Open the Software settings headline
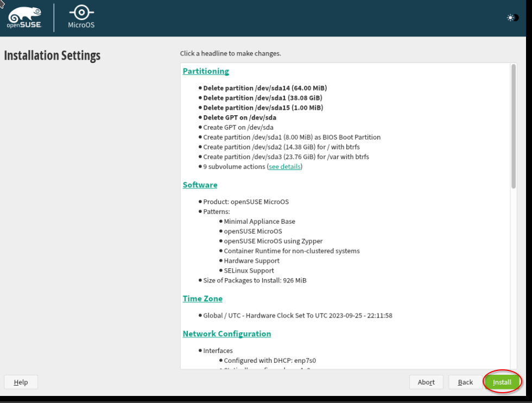Viewport: 532px width, 403px height. [x=200, y=185]
